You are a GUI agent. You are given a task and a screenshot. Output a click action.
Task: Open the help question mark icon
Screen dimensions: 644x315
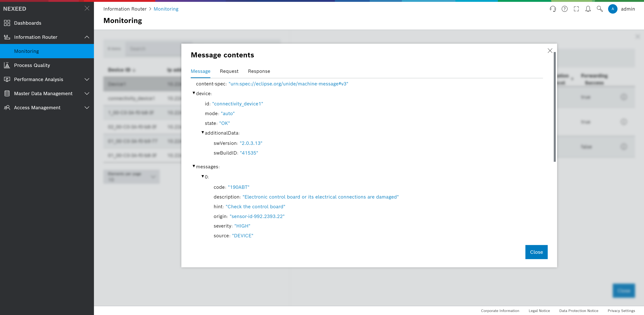[564, 9]
